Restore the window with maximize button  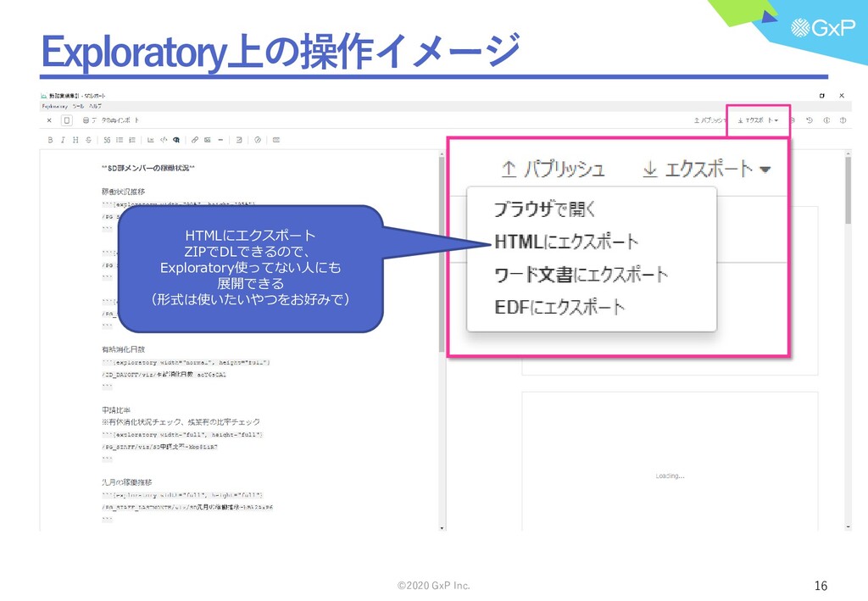point(822,96)
